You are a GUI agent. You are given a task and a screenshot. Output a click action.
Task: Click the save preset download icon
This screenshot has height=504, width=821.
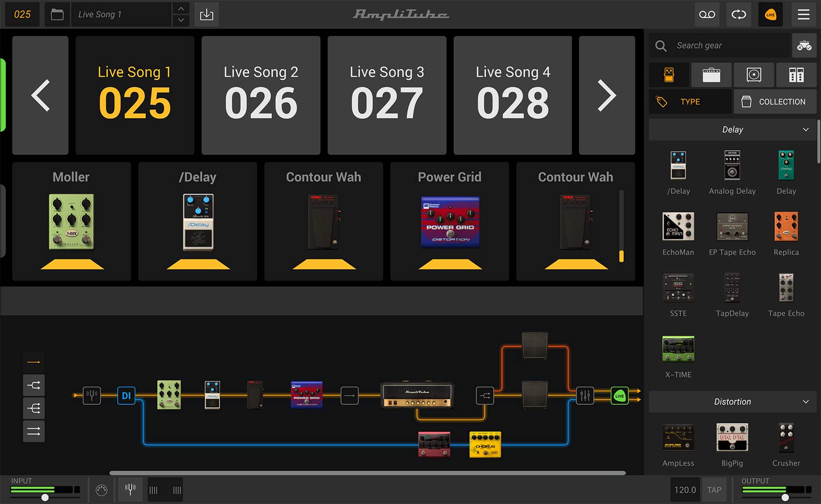click(x=207, y=15)
